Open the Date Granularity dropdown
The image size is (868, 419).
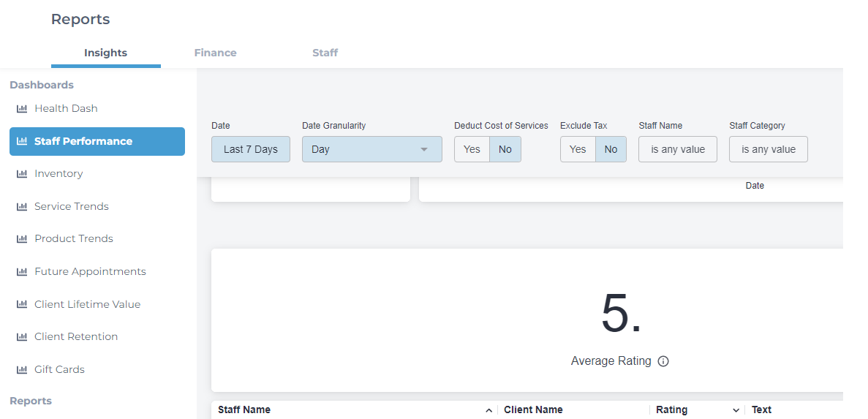(x=372, y=149)
